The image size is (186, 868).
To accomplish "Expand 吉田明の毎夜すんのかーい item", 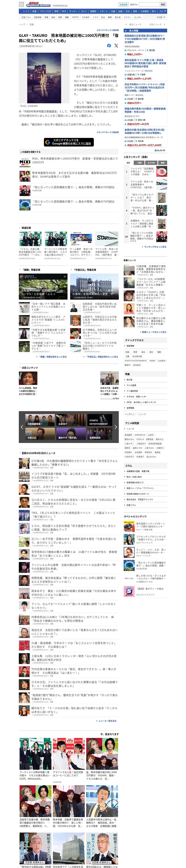I will click(x=145, y=494).
